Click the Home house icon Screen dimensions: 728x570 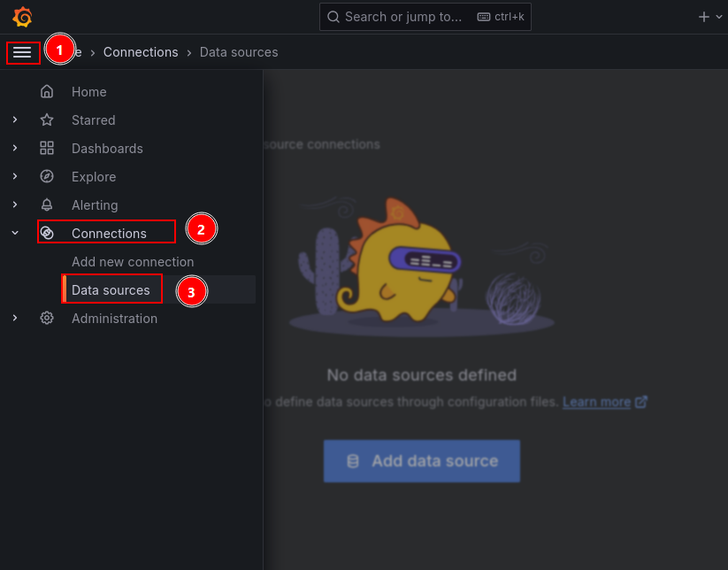(46, 91)
